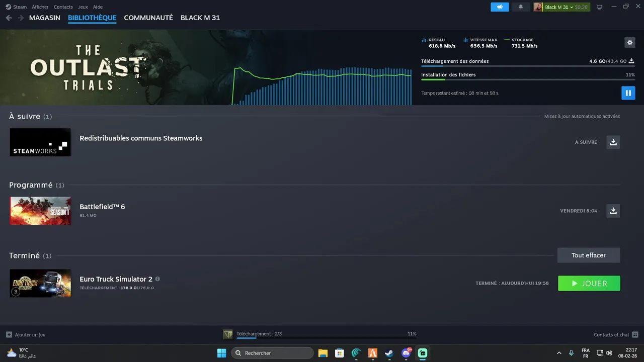Click download icon for Steamworks redistributables
644x362 pixels.
click(613, 142)
